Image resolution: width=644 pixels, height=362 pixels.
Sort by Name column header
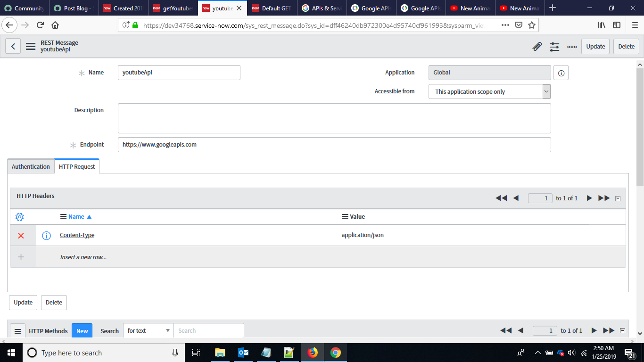[76, 217]
